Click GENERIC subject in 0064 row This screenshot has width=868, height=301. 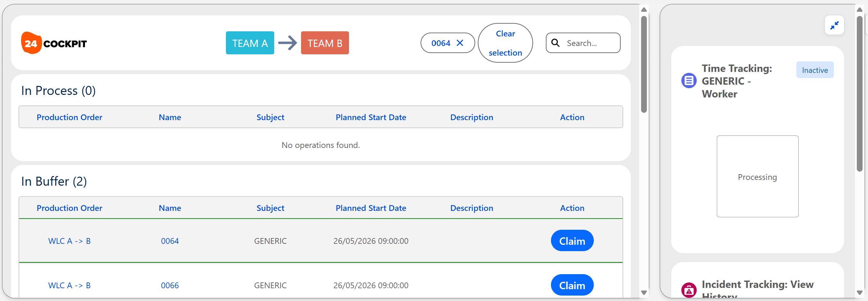tap(270, 241)
